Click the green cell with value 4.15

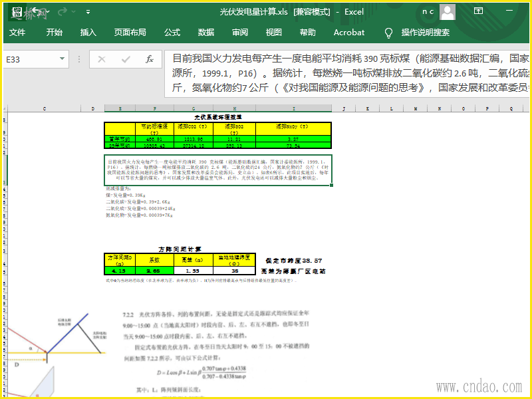pos(120,271)
